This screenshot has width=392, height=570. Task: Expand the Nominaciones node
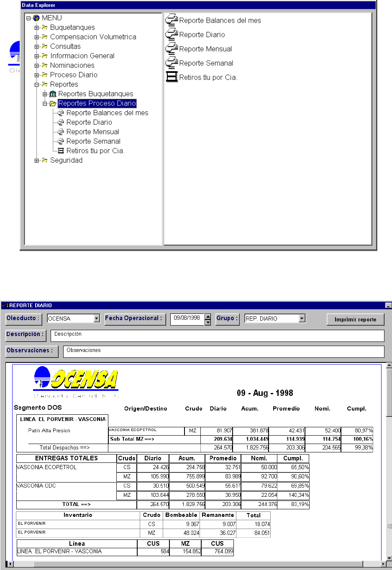pos(37,66)
